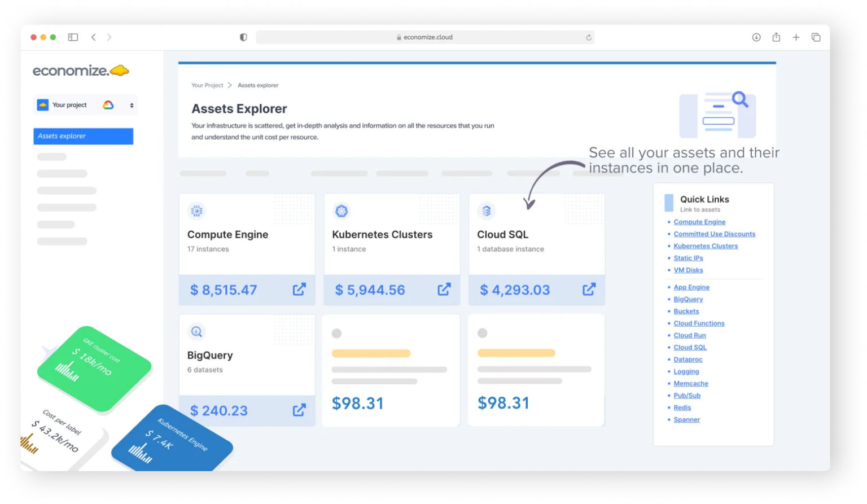
Task: Open Compute Engine external link icon
Action: coord(299,290)
